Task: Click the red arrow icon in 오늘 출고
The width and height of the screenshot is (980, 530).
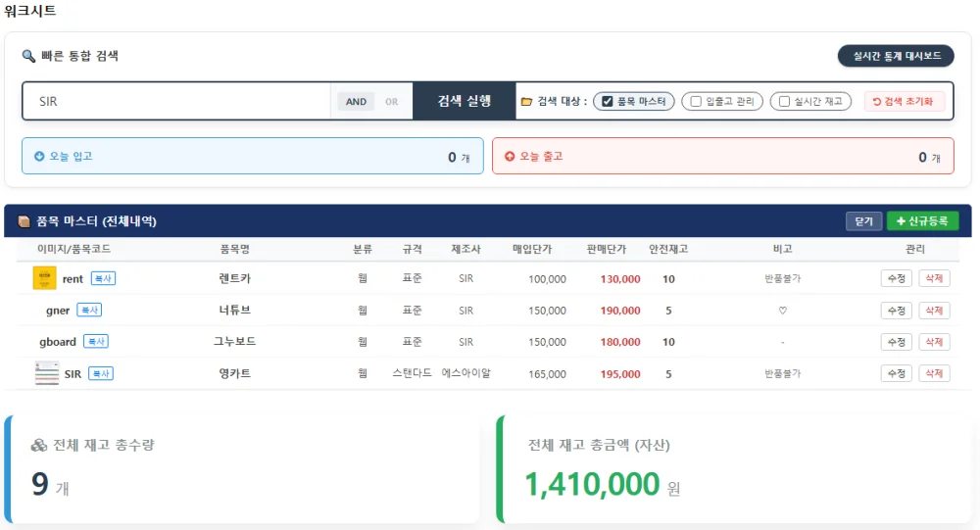Action: pos(510,156)
